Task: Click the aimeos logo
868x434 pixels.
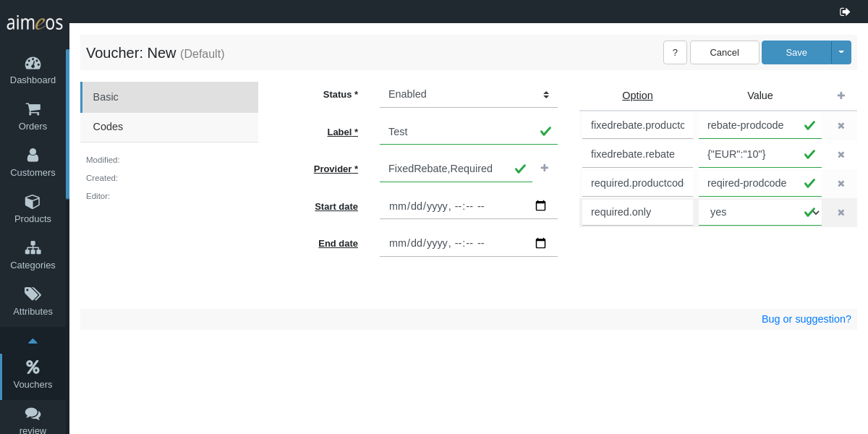Action: pyautogui.click(x=35, y=23)
